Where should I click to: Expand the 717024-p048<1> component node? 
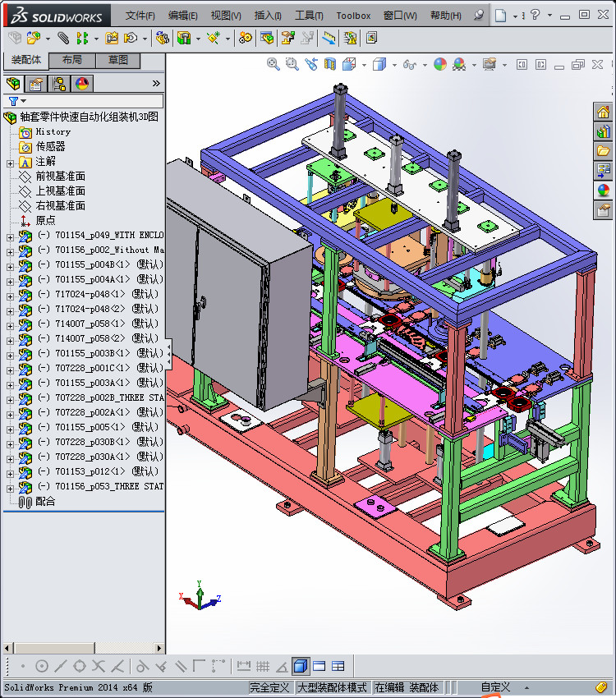click(x=10, y=296)
